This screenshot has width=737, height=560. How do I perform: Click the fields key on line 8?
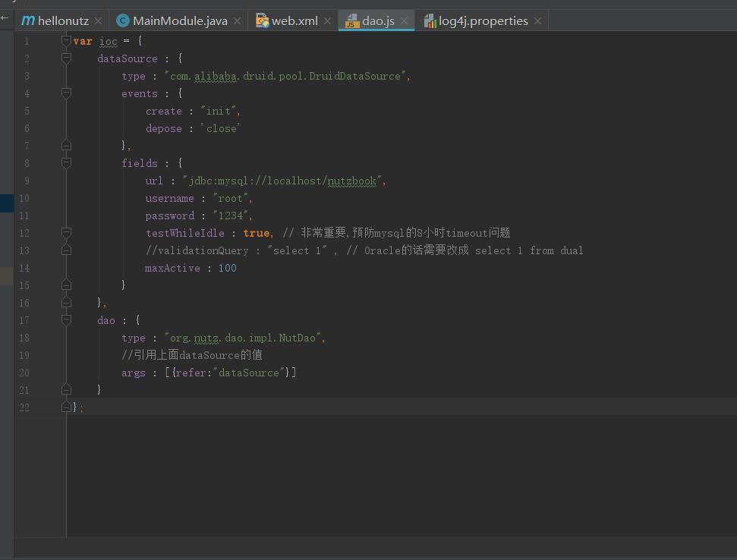coord(140,163)
